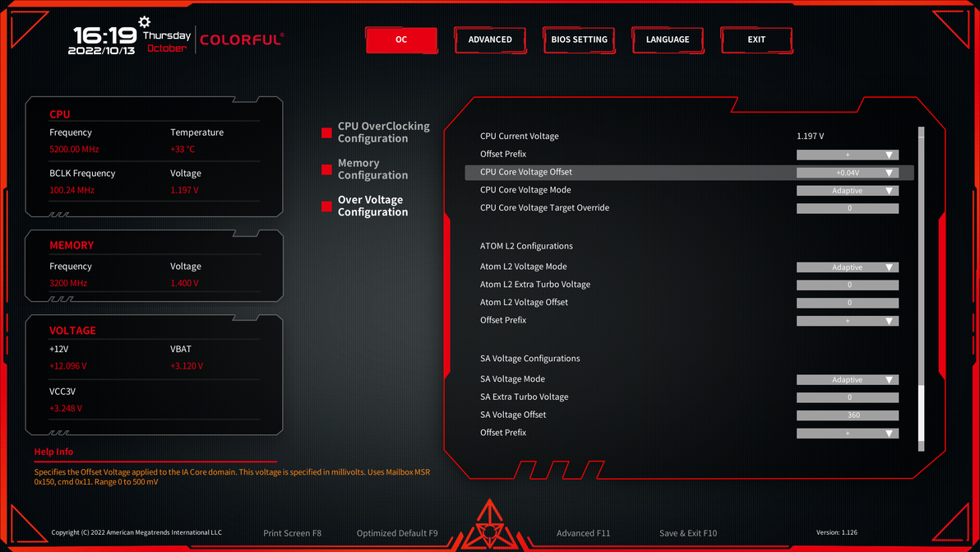Click the Atom L2 Extra Turbo Voltage field
The image size is (980, 552).
coord(848,285)
